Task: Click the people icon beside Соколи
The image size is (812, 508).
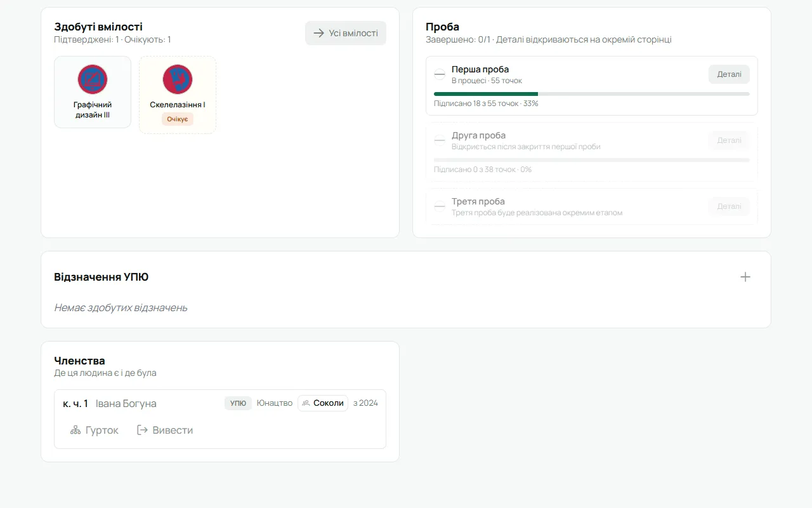Action: (306, 403)
